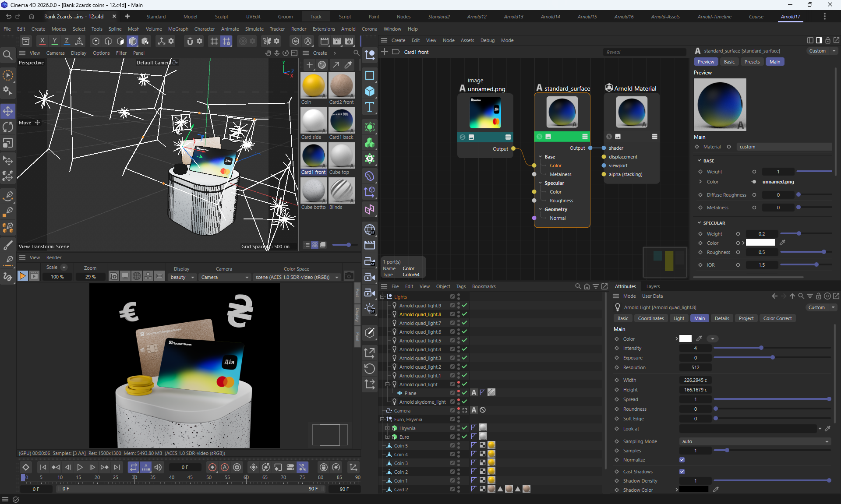841x504 pixels.
Task: Toggle enable checkmark for Arnold quad_light9
Action: tap(464, 305)
